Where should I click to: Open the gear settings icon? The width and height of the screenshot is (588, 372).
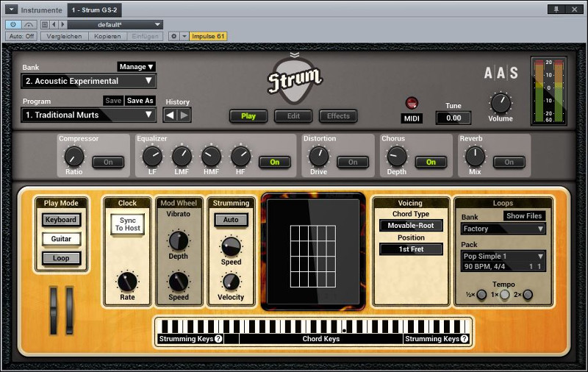point(173,36)
